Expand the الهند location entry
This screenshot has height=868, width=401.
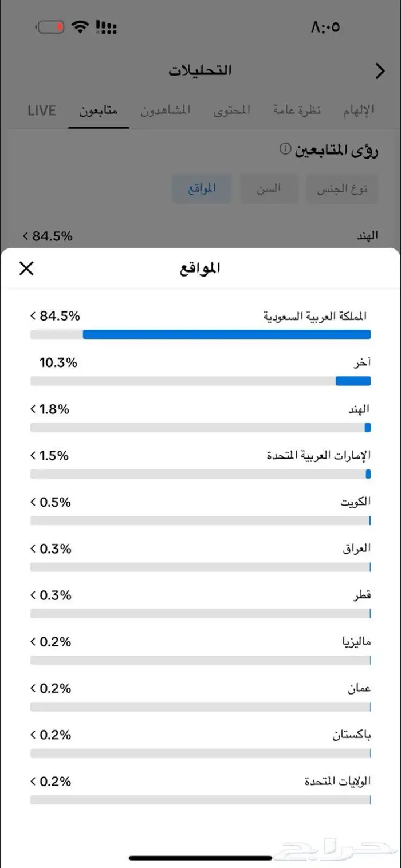(32, 409)
